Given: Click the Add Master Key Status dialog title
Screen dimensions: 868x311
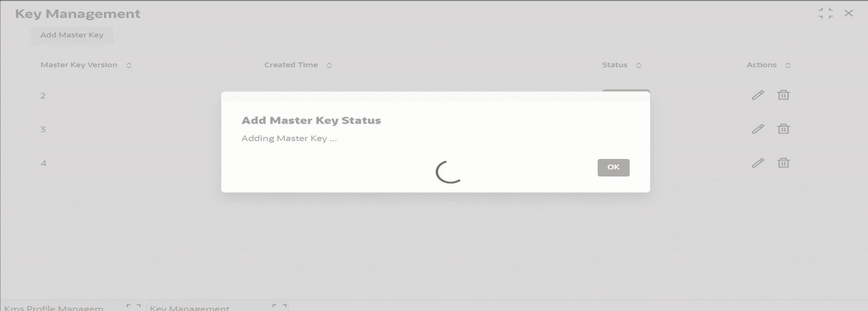Looking at the screenshot, I should (x=311, y=120).
